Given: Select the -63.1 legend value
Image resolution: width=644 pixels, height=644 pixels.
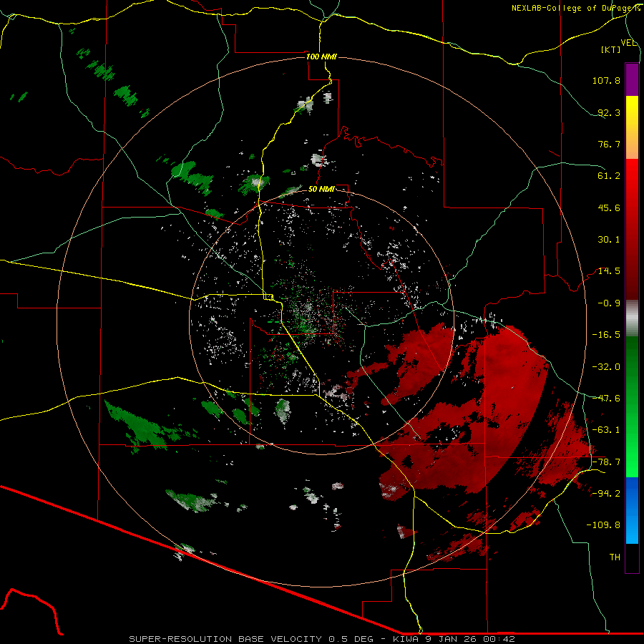Looking at the screenshot, I should coord(606,430).
